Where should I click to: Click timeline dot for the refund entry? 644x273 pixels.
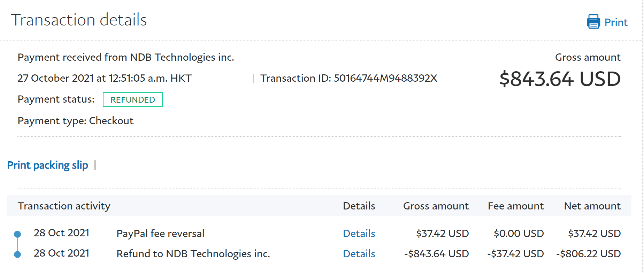[17, 254]
